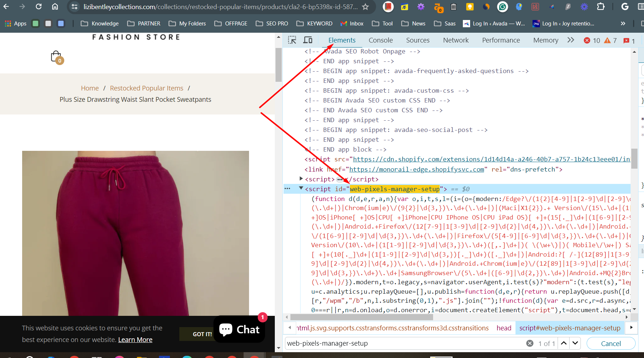Bookmark this page with the star icon
The height and width of the screenshot is (358, 644).
366,7
